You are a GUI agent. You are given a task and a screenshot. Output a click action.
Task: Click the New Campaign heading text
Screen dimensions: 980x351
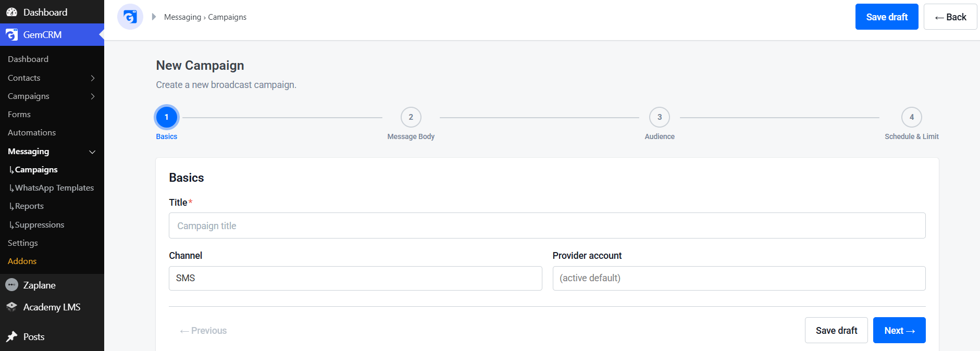(x=200, y=66)
